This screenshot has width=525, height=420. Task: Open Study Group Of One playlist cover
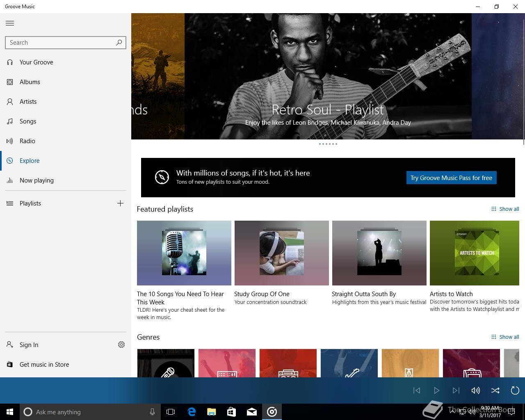(282, 253)
